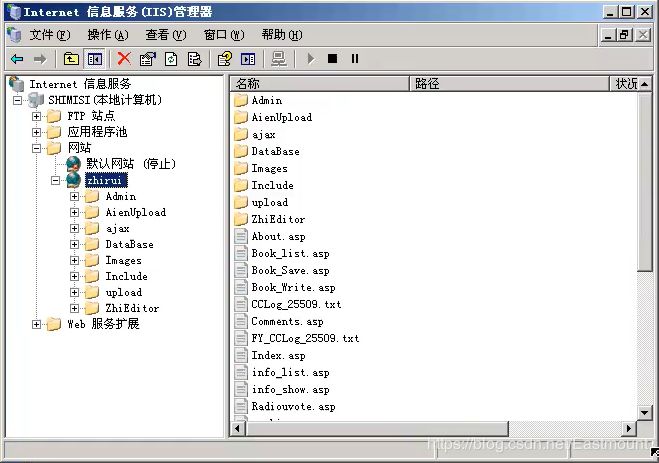Select Book_list.asp in file list
This screenshot has width=659, height=463.
click(x=290, y=253)
